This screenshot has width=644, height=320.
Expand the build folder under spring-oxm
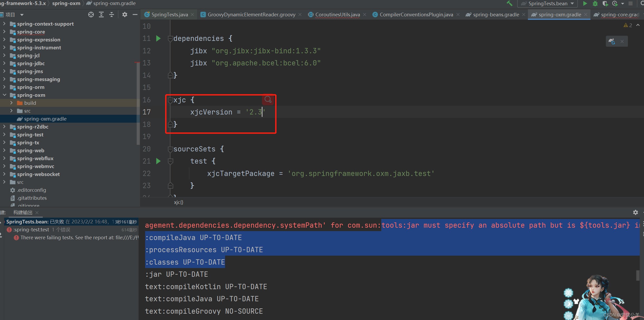click(11, 103)
